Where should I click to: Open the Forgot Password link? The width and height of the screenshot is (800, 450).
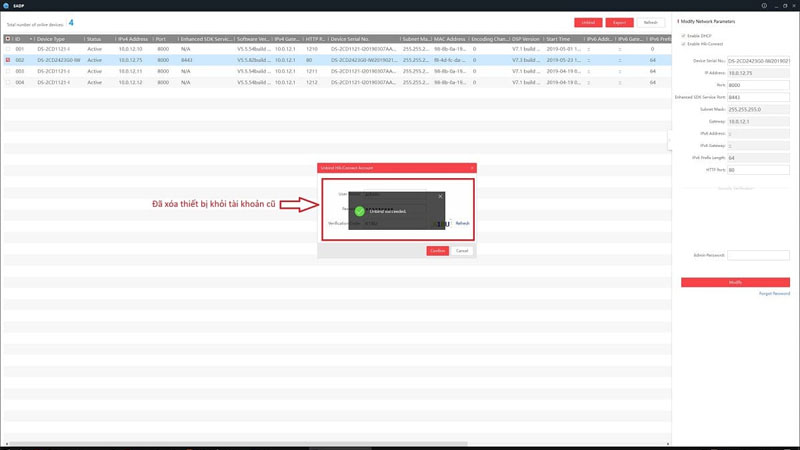coord(775,294)
